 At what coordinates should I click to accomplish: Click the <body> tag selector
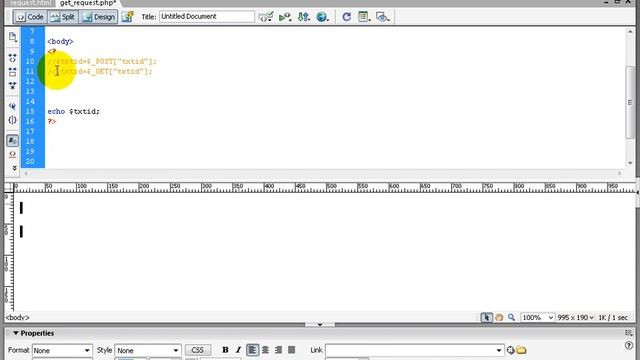point(18,317)
